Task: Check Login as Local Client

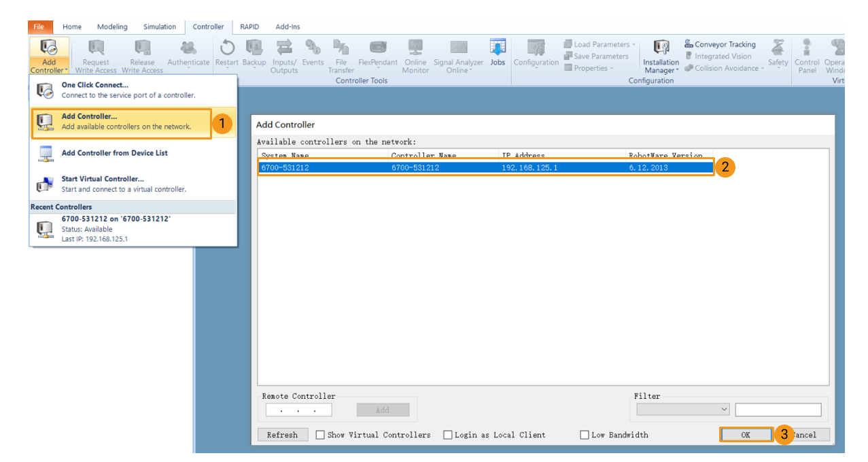Action: tap(448, 435)
